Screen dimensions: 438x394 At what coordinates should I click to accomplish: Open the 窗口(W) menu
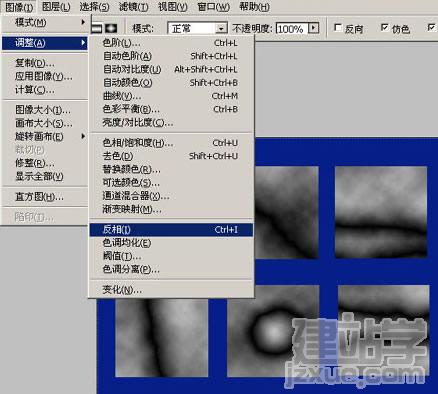point(213,7)
